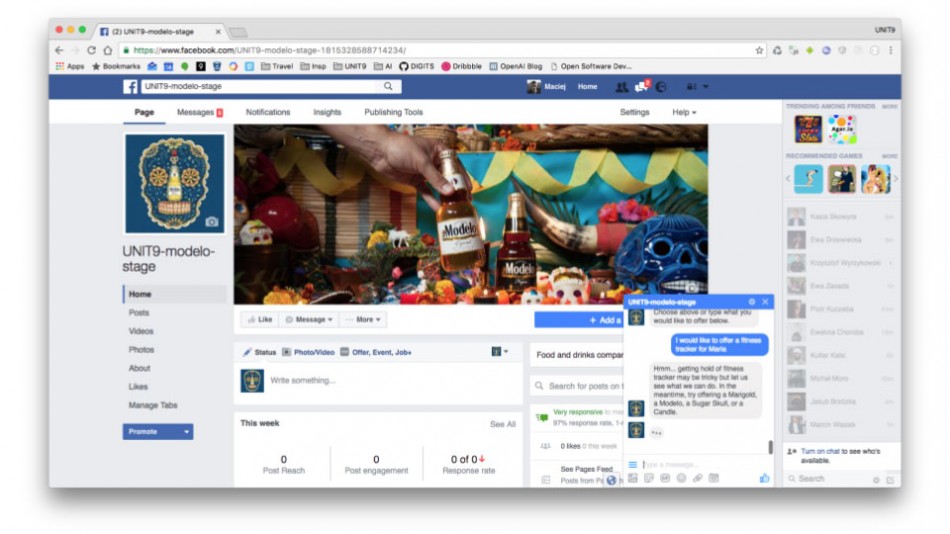Expand the More dropdown under cover photo

click(x=364, y=319)
